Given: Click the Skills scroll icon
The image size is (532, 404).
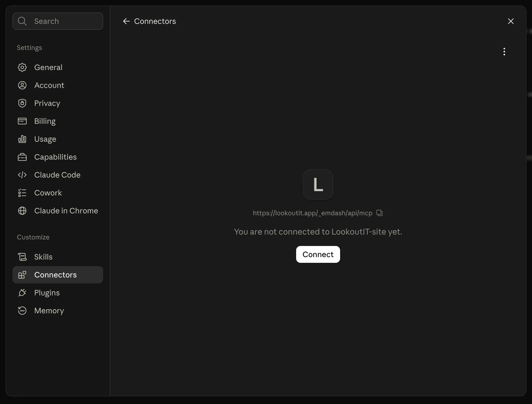Looking at the screenshot, I should click(22, 257).
